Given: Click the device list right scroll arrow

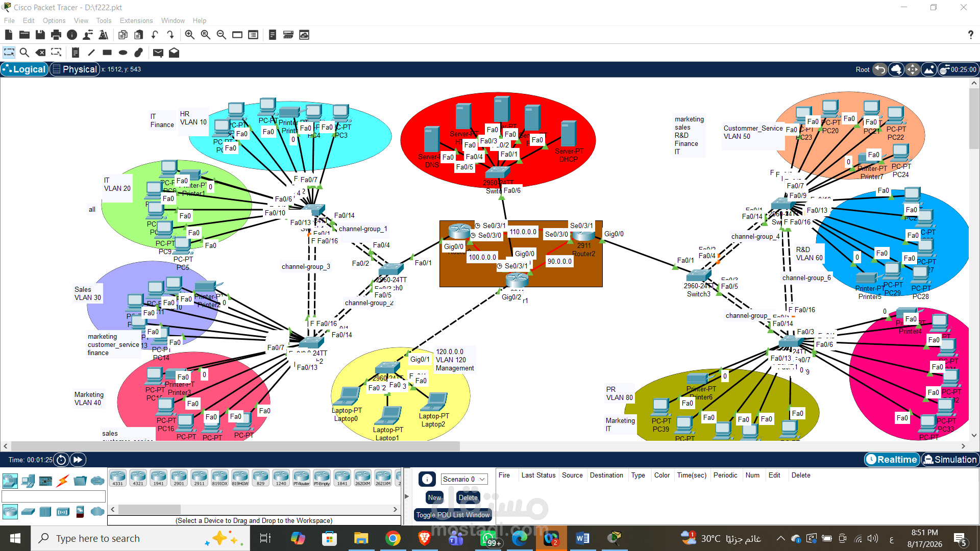Looking at the screenshot, I should click(x=395, y=509).
